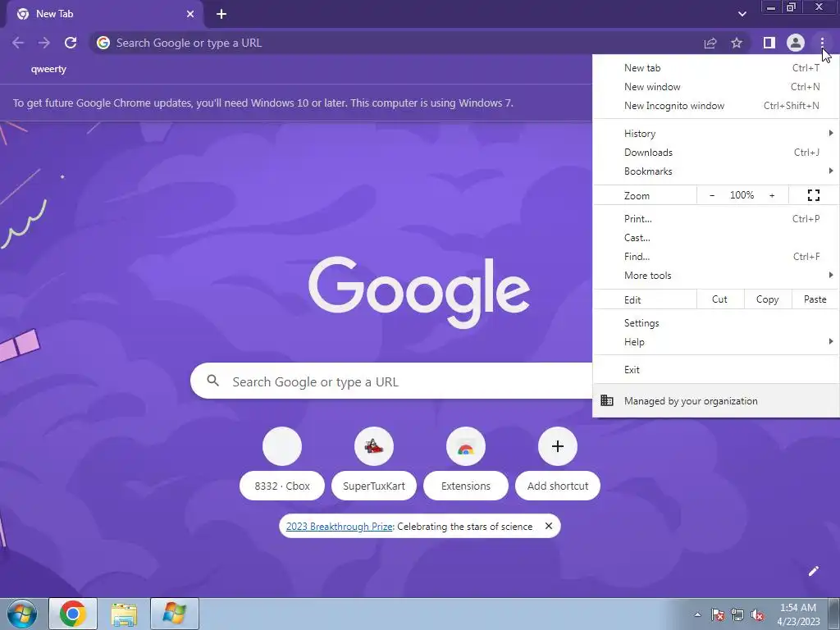Click the magnifier icon in search box

pos(212,381)
